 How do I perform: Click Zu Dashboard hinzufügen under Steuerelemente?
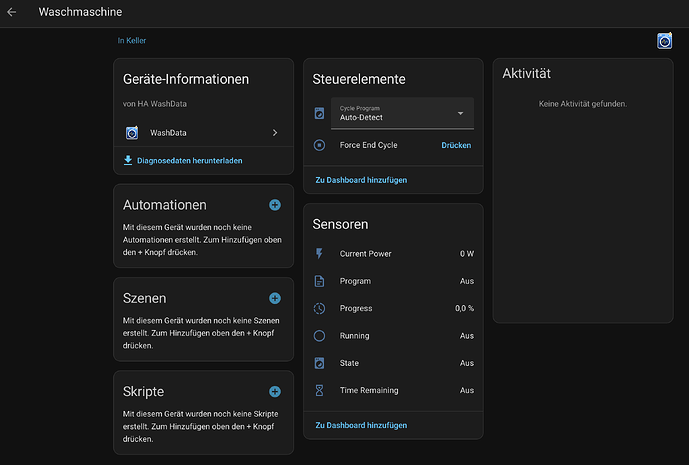[x=361, y=180]
